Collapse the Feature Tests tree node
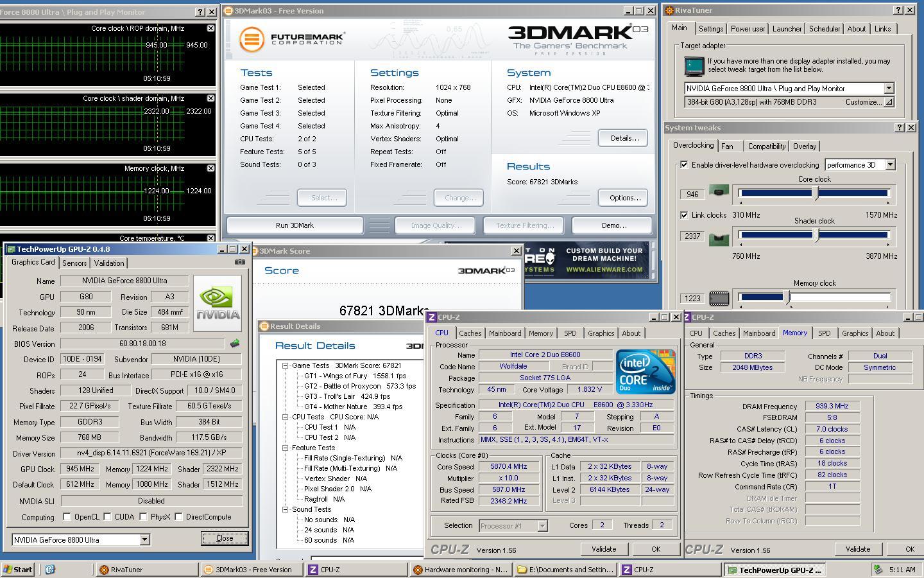924x578 pixels. pos(286,448)
